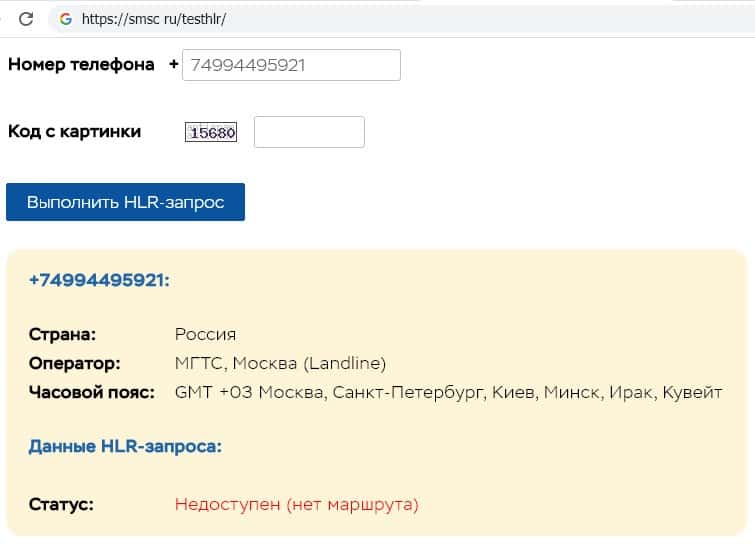Reload the page with the refresh icon

(27, 19)
